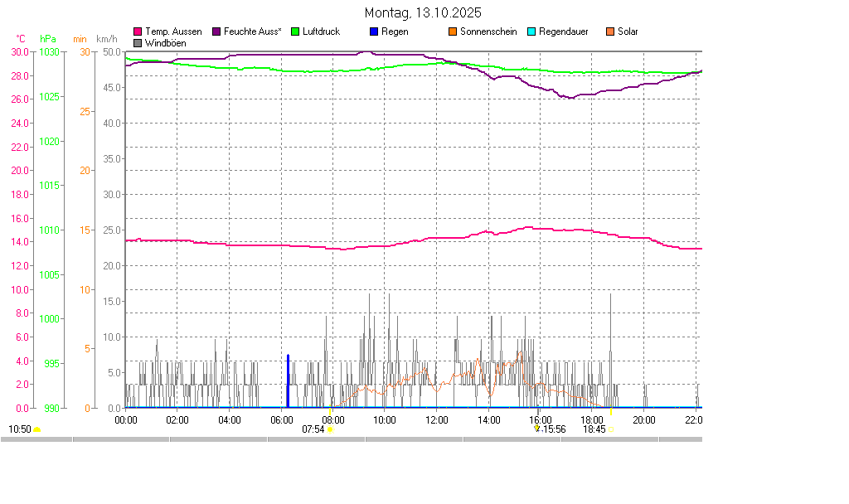This screenshot has height=504, width=849.
Task: Click the blue Regen bar after 06:00
Action: 288,381
